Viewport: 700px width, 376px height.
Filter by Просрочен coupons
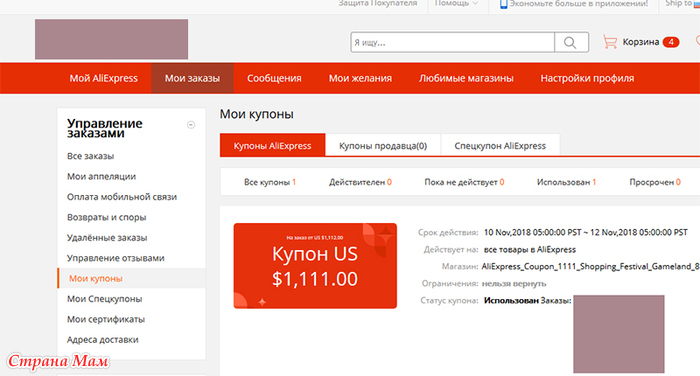[x=655, y=182]
